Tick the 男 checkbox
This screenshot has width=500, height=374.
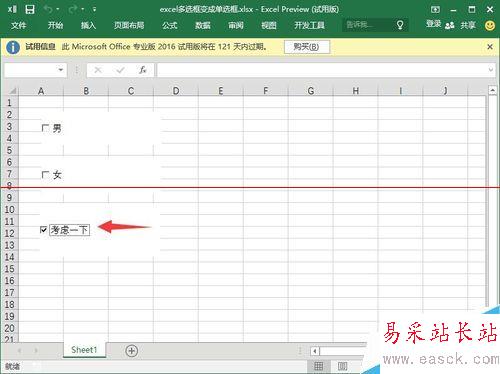pyautogui.click(x=45, y=128)
